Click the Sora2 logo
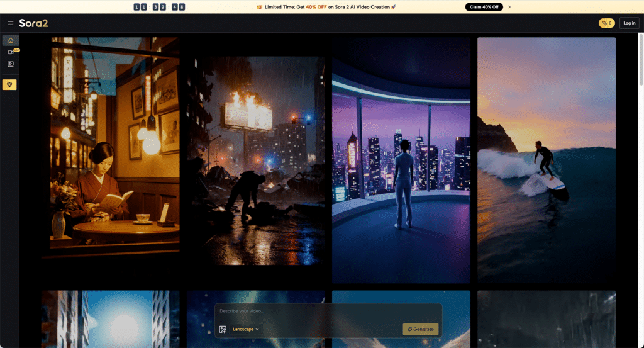The width and height of the screenshot is (644, 348). tap(33, 23)
